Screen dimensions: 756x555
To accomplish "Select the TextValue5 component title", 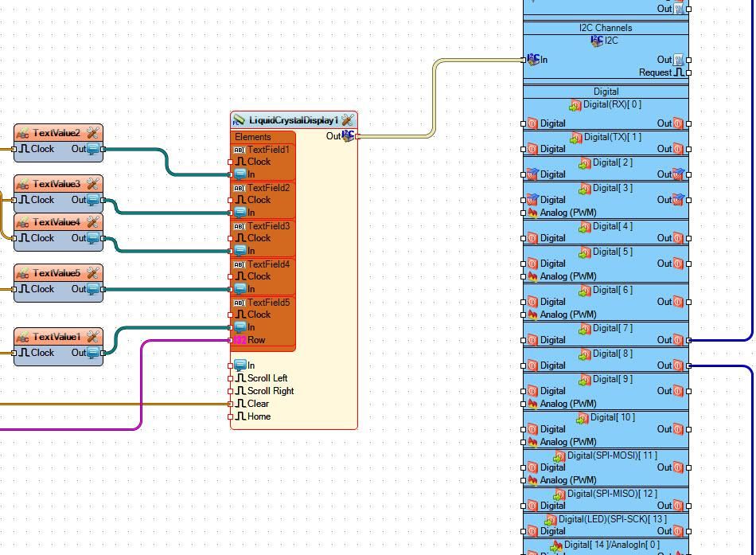I will click(56, 273).
